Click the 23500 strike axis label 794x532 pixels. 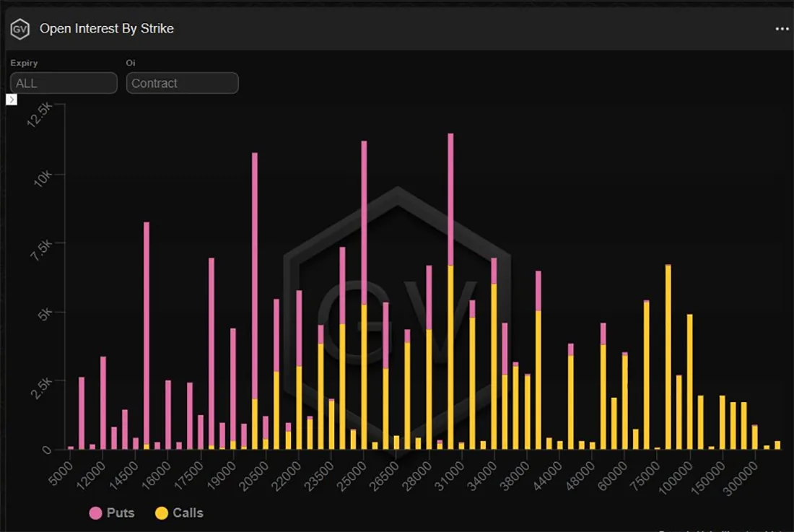coord(320,476)
